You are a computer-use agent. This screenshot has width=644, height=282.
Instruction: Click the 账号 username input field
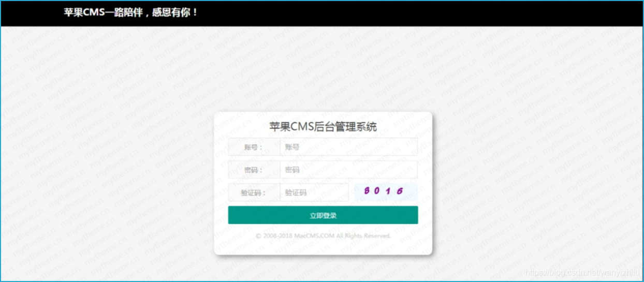[348, 147]
